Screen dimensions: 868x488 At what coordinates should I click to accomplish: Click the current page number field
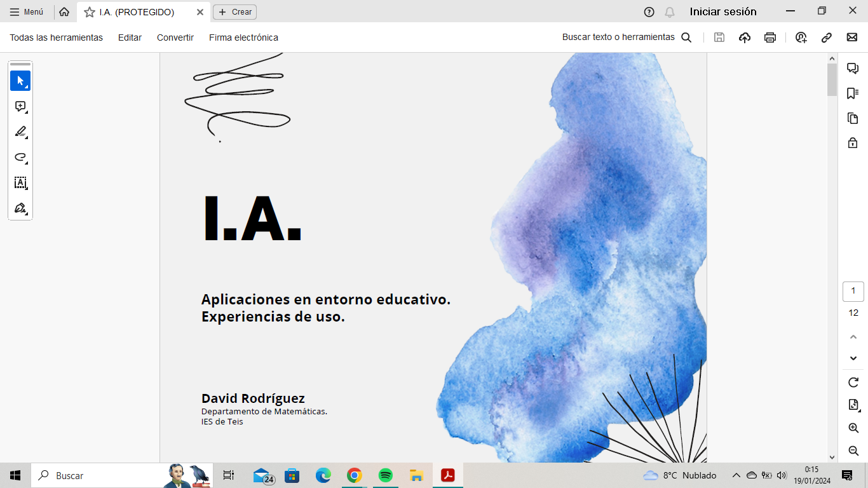coord(853,291)
